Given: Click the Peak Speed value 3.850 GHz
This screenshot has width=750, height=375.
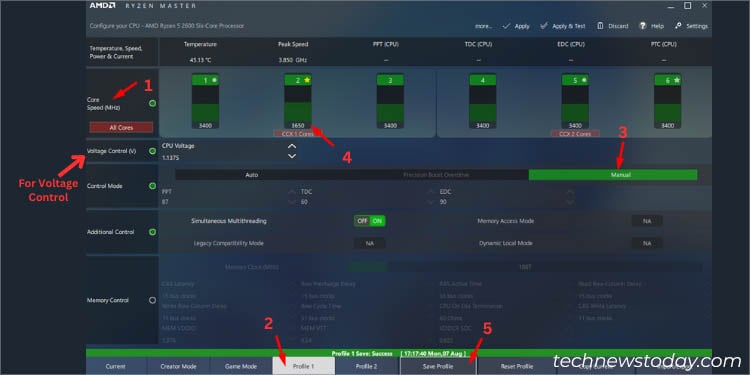Looking at the screenshot, I should [x=293, y=60].
